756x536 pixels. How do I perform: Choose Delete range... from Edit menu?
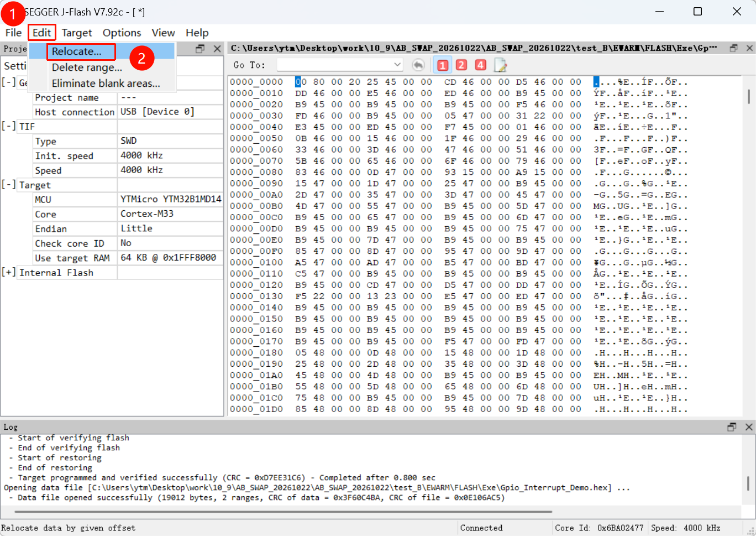pos(102,67)
